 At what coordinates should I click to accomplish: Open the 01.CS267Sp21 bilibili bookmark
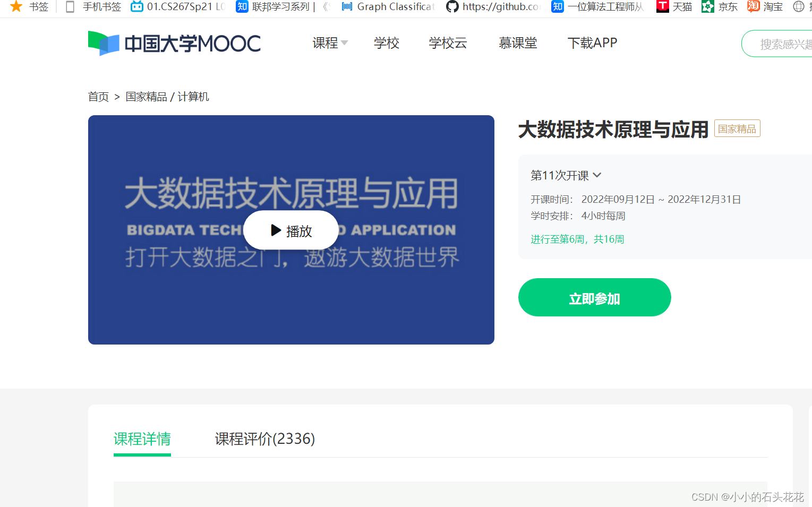[178, 6]
